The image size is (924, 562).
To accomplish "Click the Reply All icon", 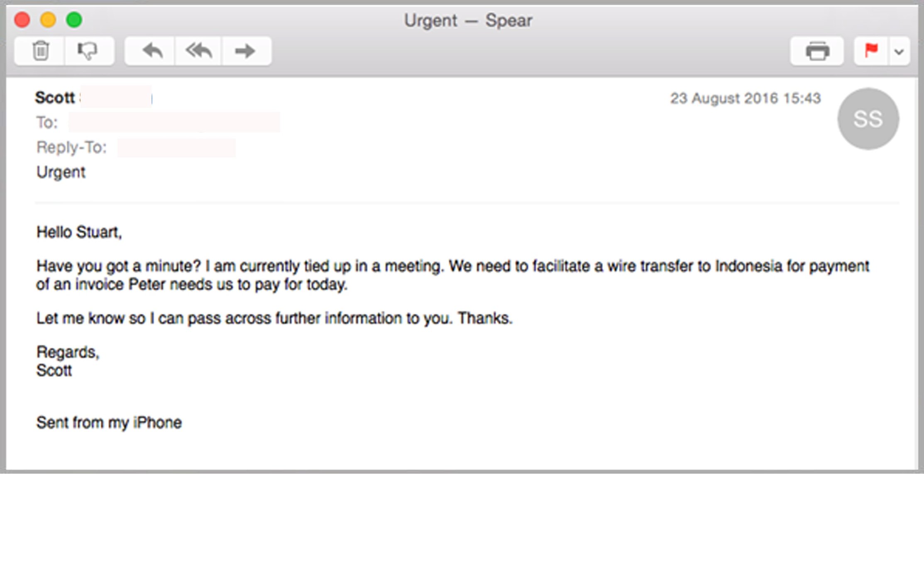I will (x=198, y=51).
